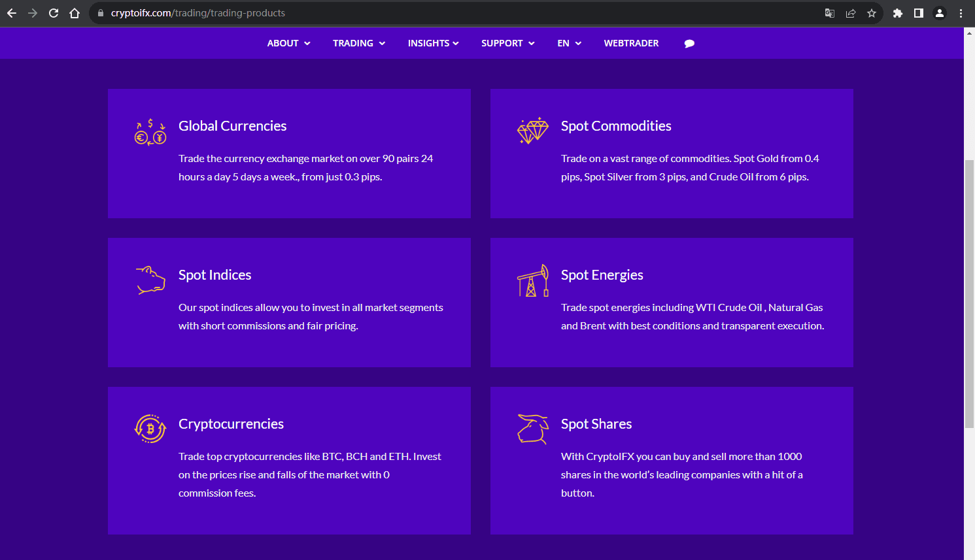The height and width of the screenshot is (560, 975).
Task: Go back to the previous page
Action: (x=12, y=13)
